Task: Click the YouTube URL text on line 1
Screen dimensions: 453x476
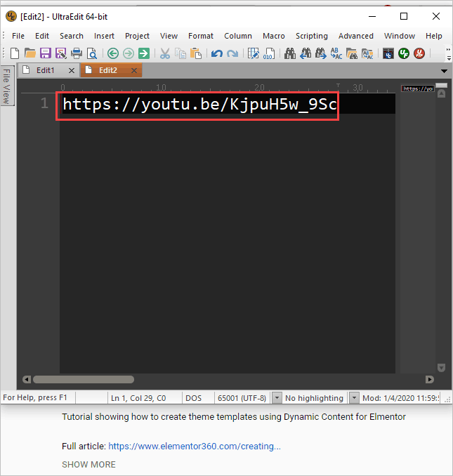Action: [199, 105]
